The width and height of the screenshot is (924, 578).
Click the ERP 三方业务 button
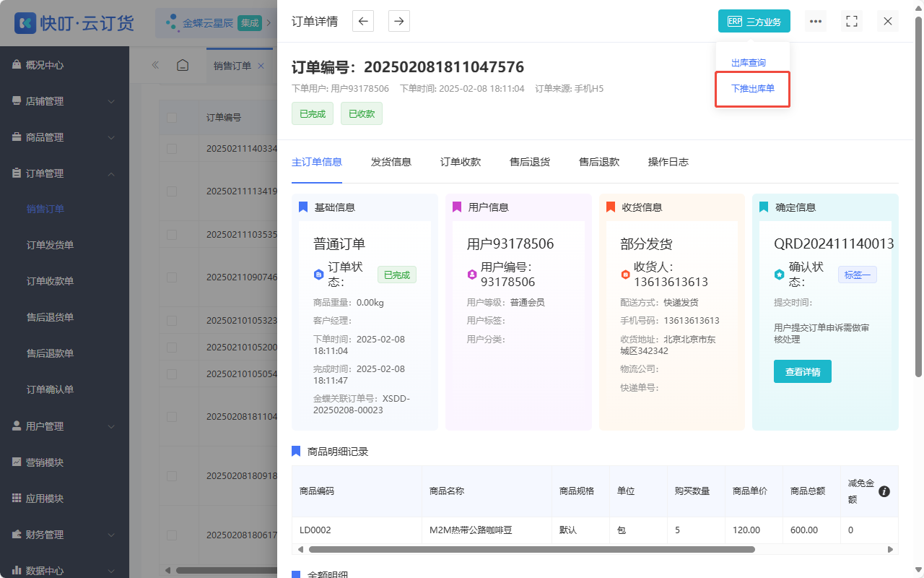pyautogui.click(x=754, y=21)
